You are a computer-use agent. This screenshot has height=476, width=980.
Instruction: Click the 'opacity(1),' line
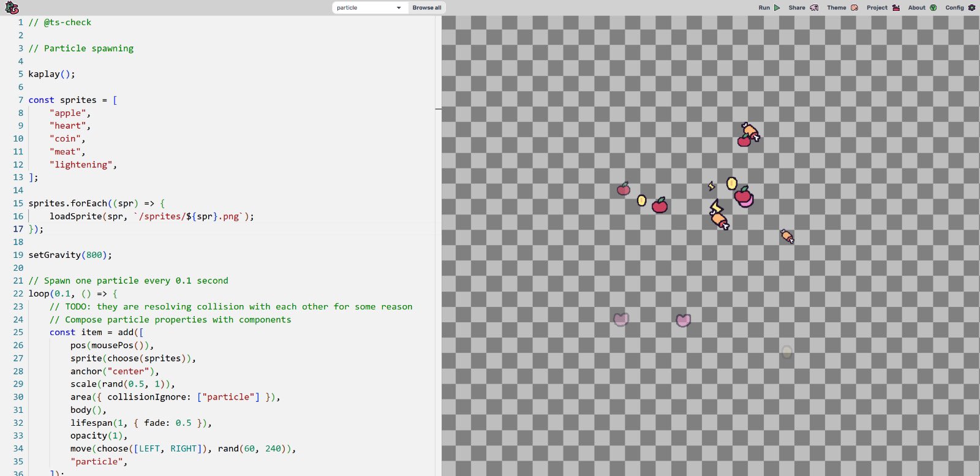(x=99, y=436)
